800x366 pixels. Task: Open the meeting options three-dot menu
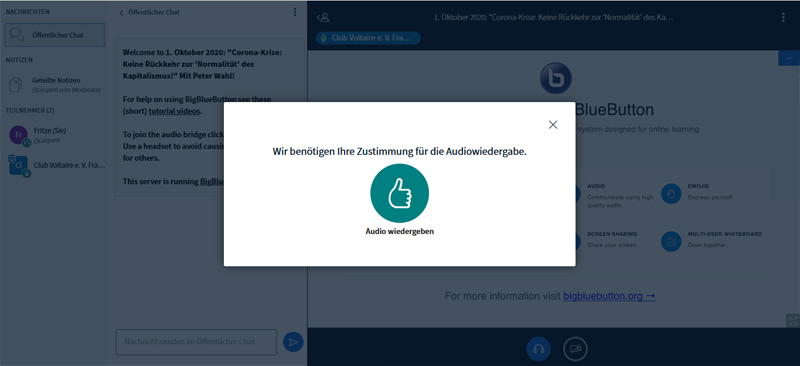[783, 17]
